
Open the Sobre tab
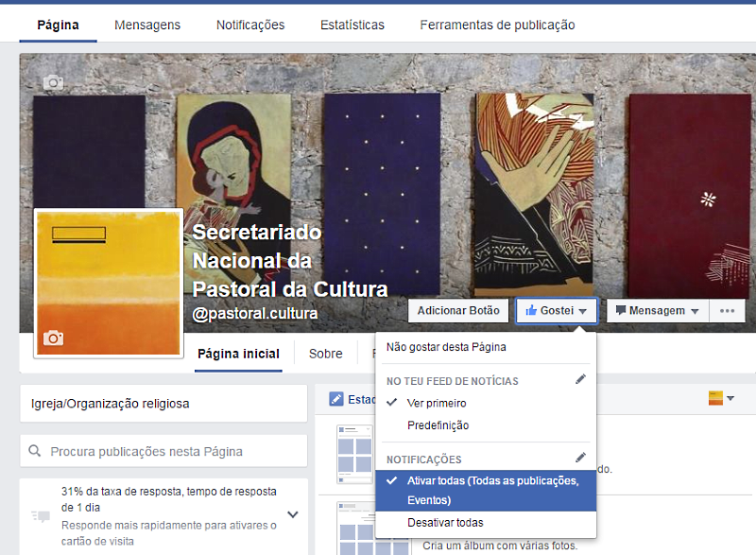point(325,354)
